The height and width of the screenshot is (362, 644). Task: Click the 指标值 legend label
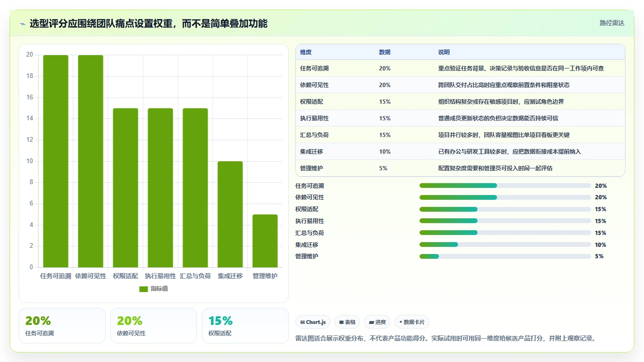click(x=159, y=289)
